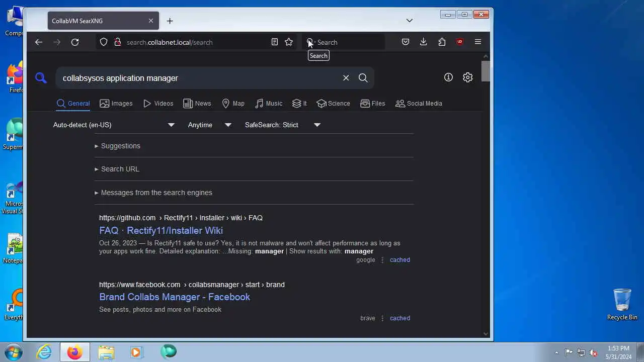The height and width of the screenshot is (362, 644).
Task: Open cached link for Rectify11 result
Action: [x=400, y=260]
